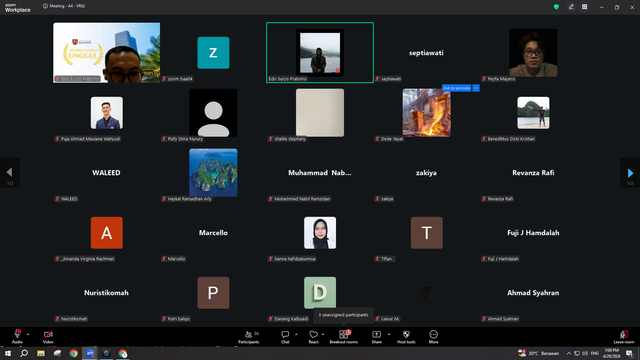Click Nuristikomah participant name

106,293
